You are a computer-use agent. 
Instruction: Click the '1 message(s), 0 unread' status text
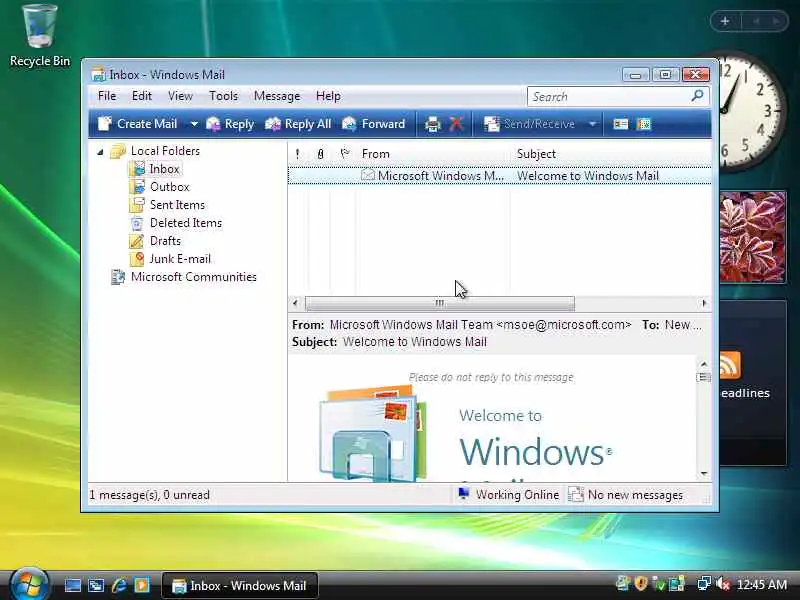149,495
